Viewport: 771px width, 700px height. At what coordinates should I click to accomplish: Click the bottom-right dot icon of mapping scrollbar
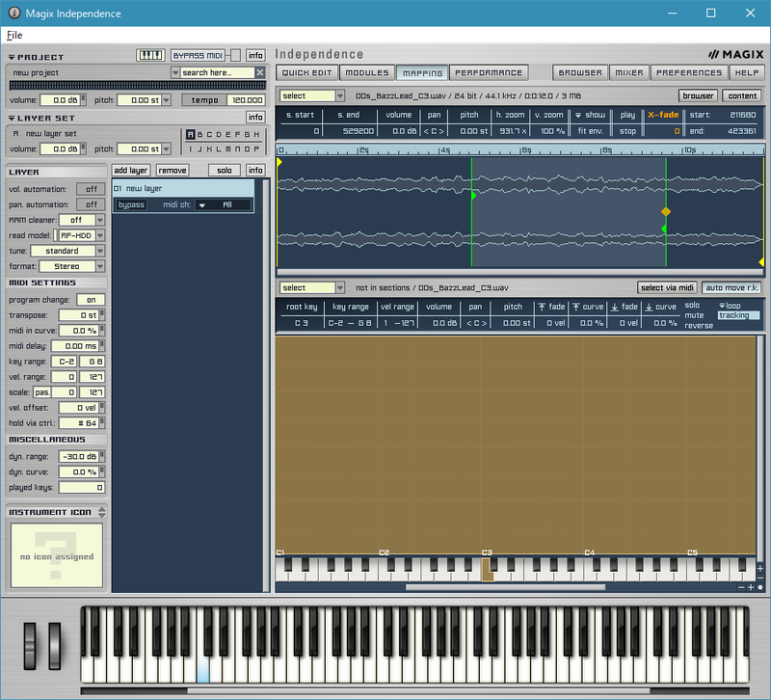[x=760, y=587]
